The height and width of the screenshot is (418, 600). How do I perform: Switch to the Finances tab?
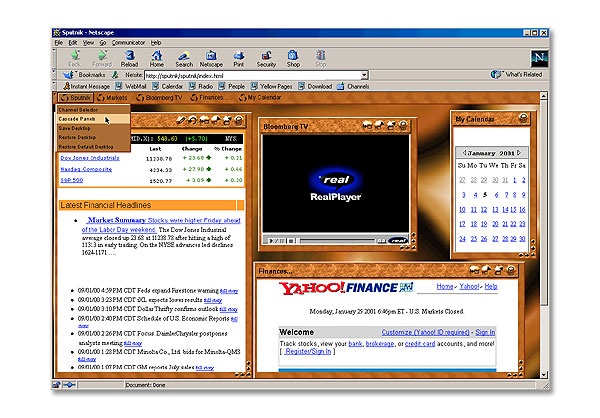tap(207, 98)
